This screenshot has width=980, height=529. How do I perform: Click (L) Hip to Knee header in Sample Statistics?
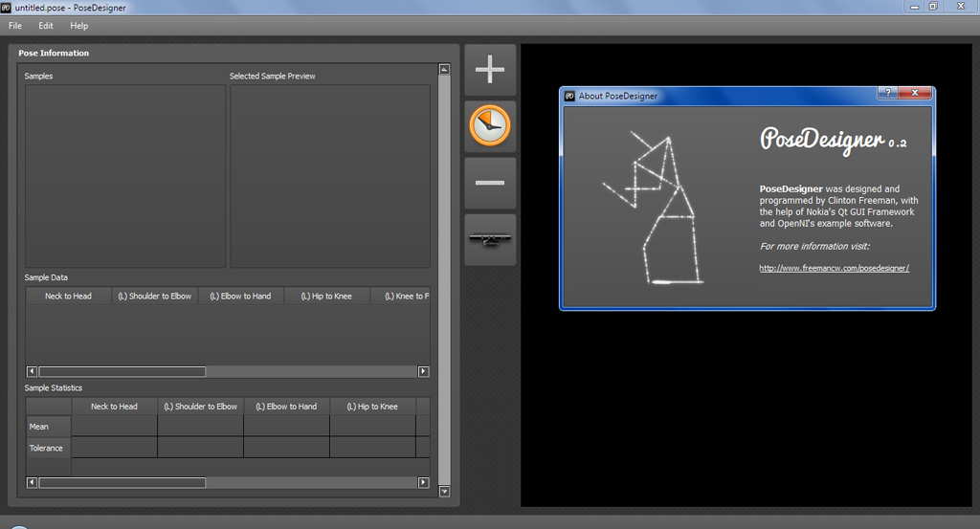click(372, 407)
